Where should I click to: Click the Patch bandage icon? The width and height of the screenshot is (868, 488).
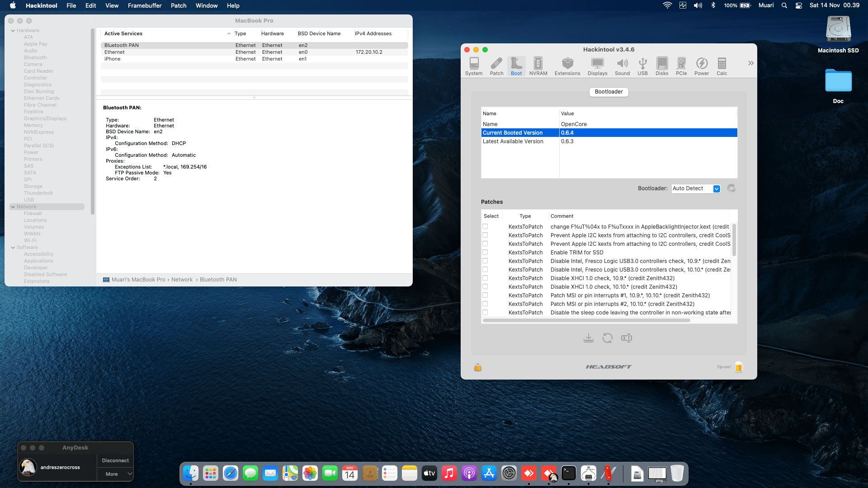click(496, 66)
